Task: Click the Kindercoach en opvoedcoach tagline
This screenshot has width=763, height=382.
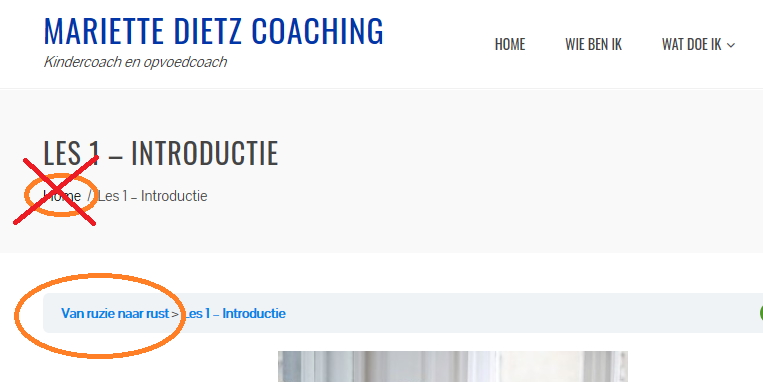Action: click(x=135, y=62)
